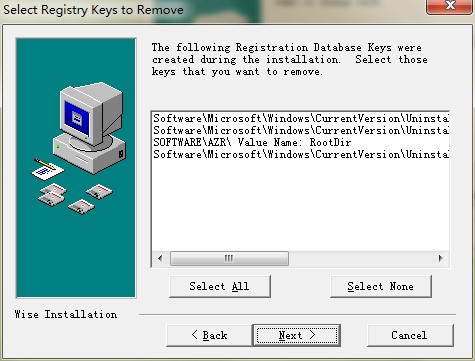The image size is (475, 361).
Task: Click the Select All button
Action: [x=220, y=286]
